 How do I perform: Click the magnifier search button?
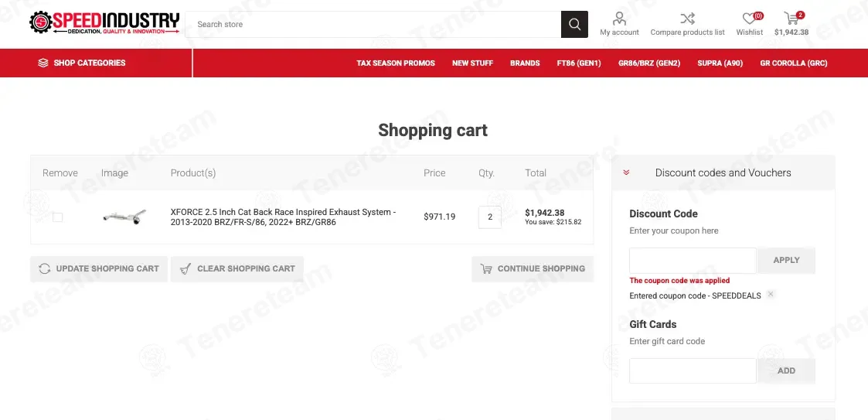574,25
